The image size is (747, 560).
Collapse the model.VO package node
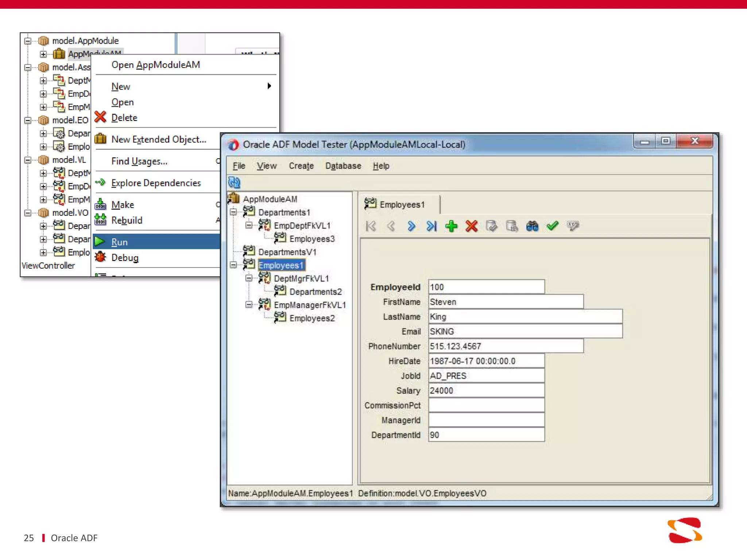point(27,213)
